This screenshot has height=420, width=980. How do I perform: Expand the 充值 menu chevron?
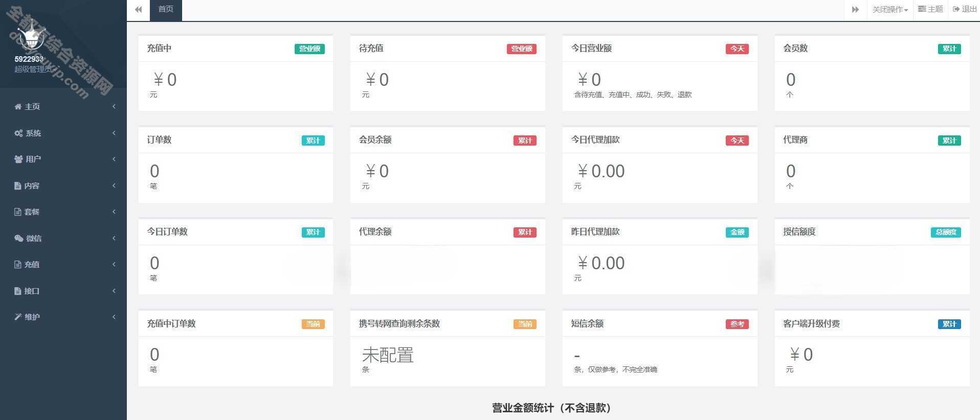(x=114, y=264)
